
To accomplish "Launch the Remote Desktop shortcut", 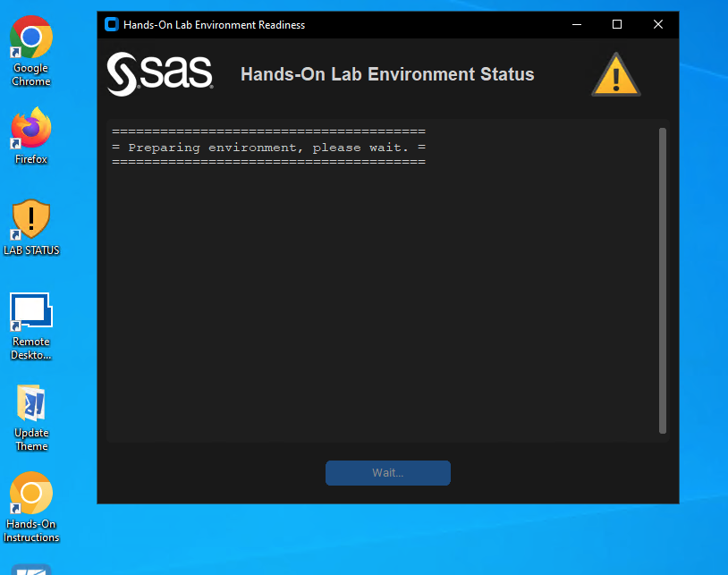I will [x=31, y=311].
